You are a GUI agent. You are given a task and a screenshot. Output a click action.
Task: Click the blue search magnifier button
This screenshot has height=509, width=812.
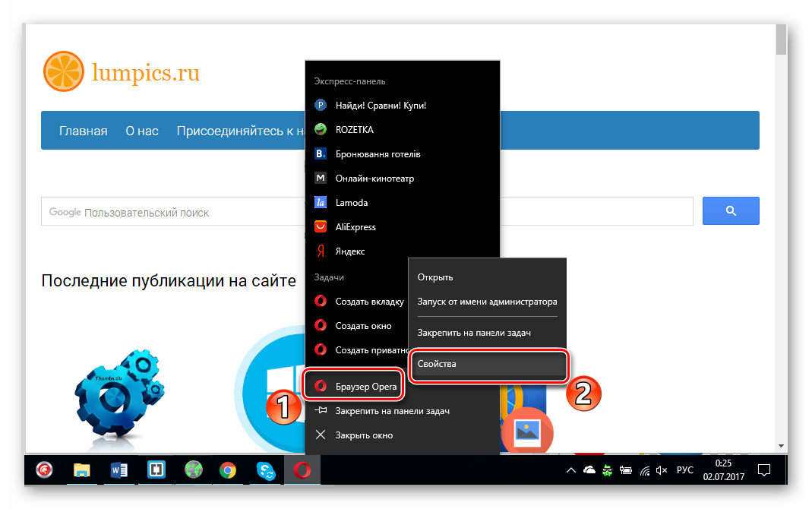pyautogui.click(x=731, y=210)
